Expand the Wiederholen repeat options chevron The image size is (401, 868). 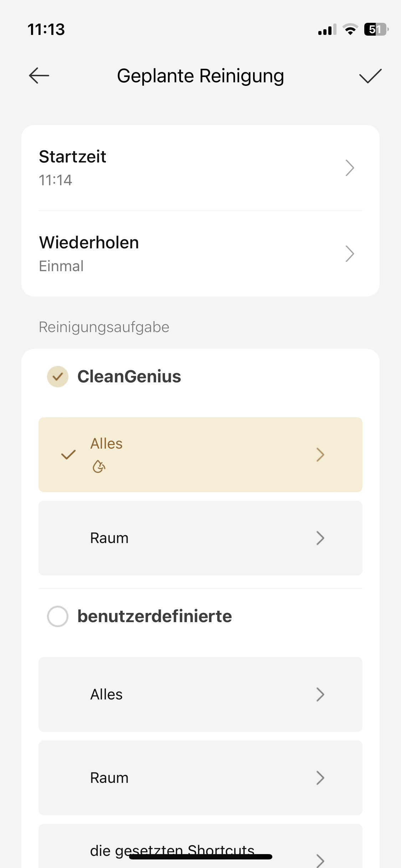(350, 254)
